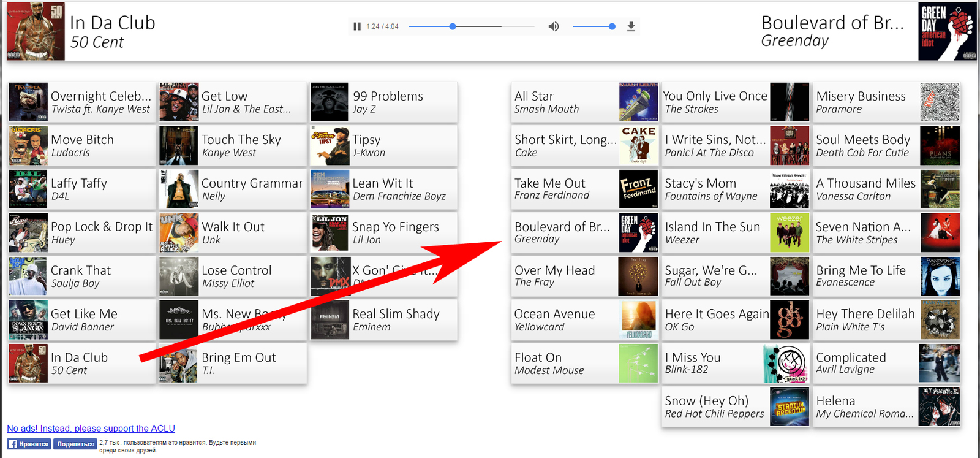Screen dimensions: 980x458
Task: Open ACLU support link
Action: [91, 429]
